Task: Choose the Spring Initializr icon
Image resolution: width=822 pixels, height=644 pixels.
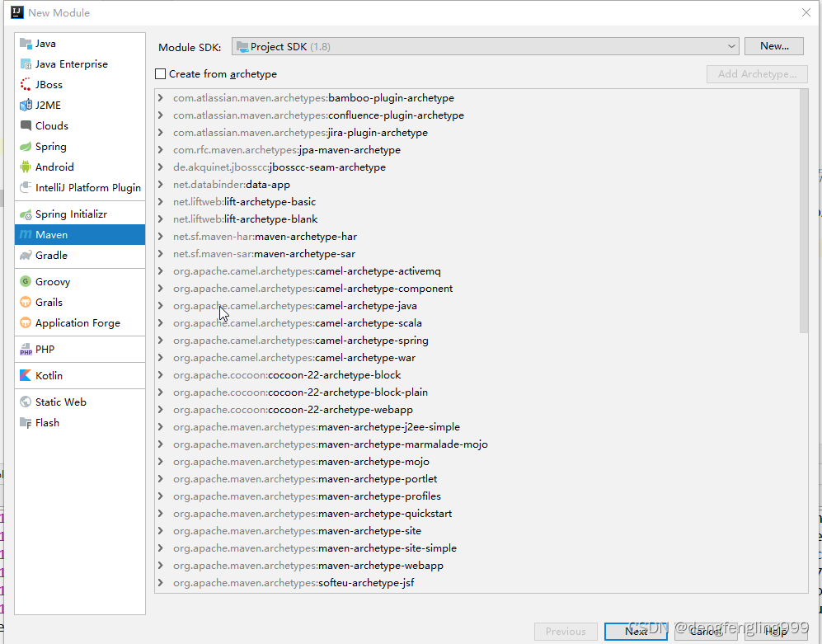Action: [26, 214]
